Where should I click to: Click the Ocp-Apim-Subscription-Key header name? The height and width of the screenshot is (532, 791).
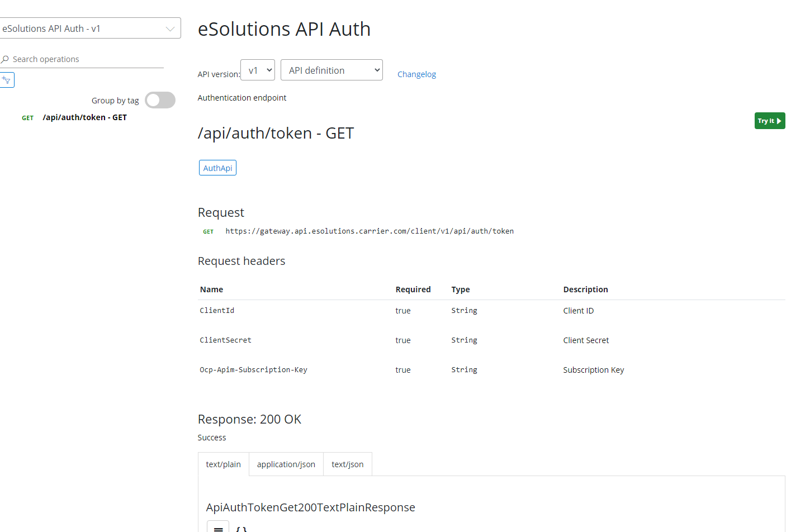tap(253, 370)
